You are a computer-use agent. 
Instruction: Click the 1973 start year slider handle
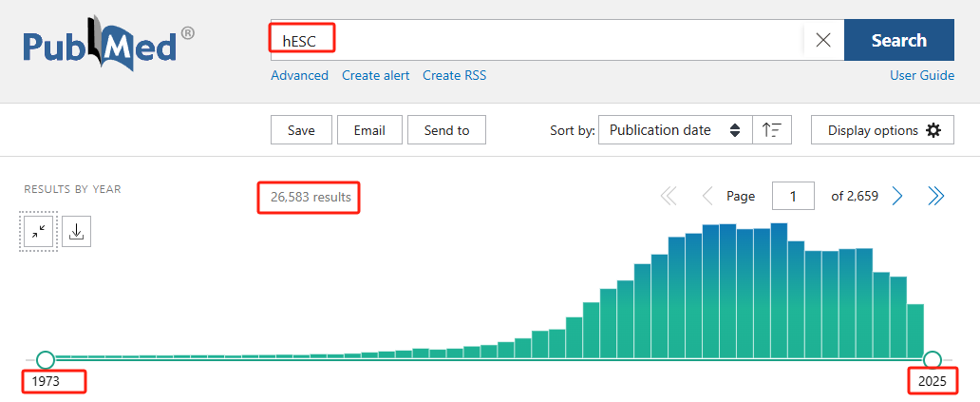click(x=46, y=359)
